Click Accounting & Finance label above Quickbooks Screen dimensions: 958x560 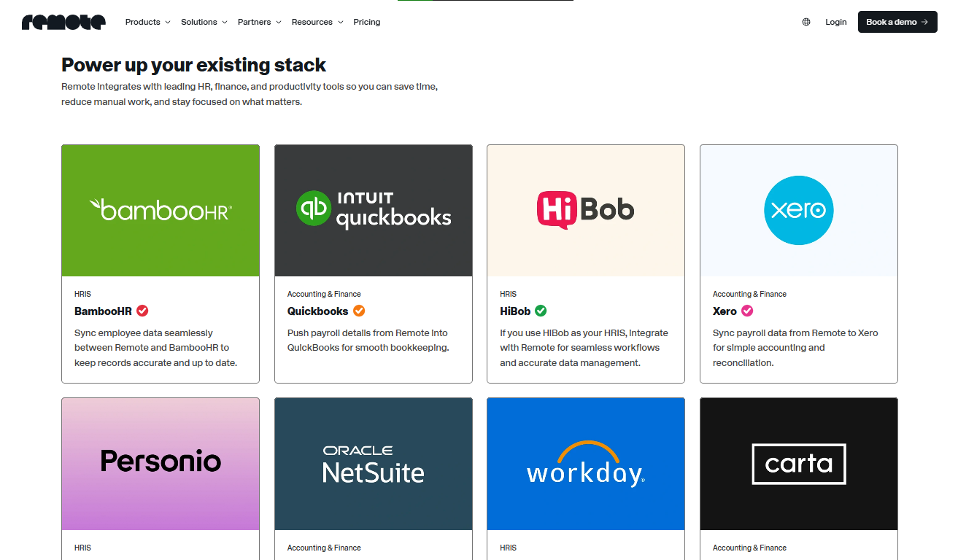[x=324, y=294]
